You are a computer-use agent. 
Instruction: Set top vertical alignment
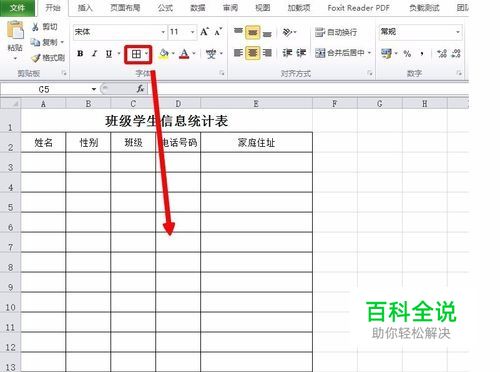point(238,32)
